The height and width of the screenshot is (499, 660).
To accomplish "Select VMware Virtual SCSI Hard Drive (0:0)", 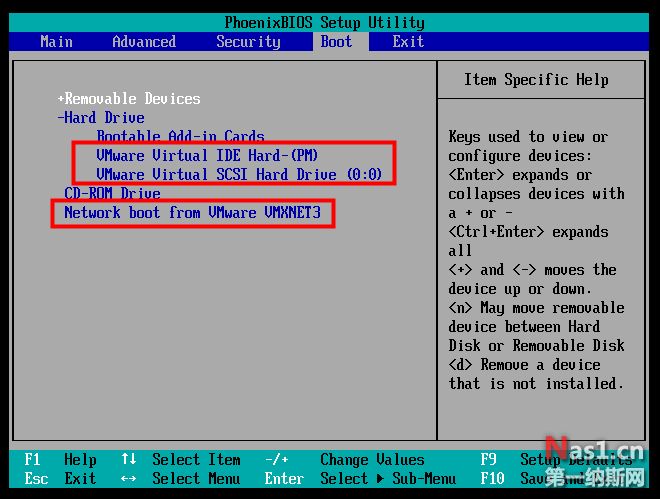I will [239, 174].
